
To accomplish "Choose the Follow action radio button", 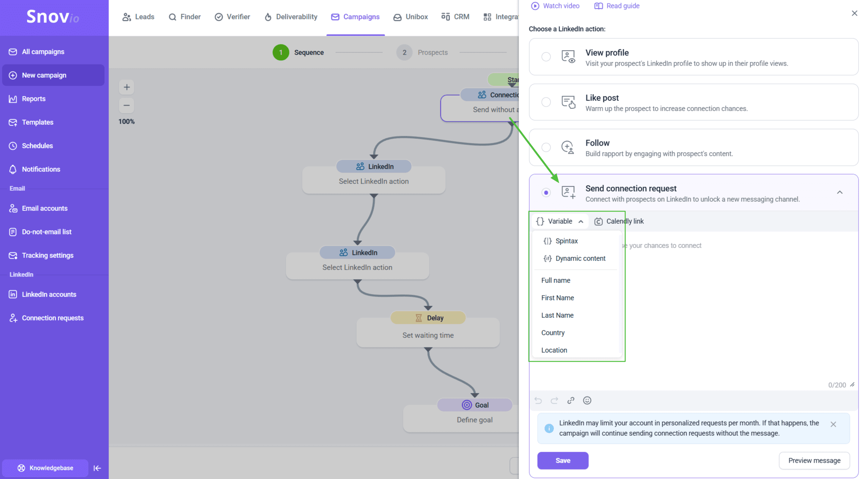I will tap(546, 147).
